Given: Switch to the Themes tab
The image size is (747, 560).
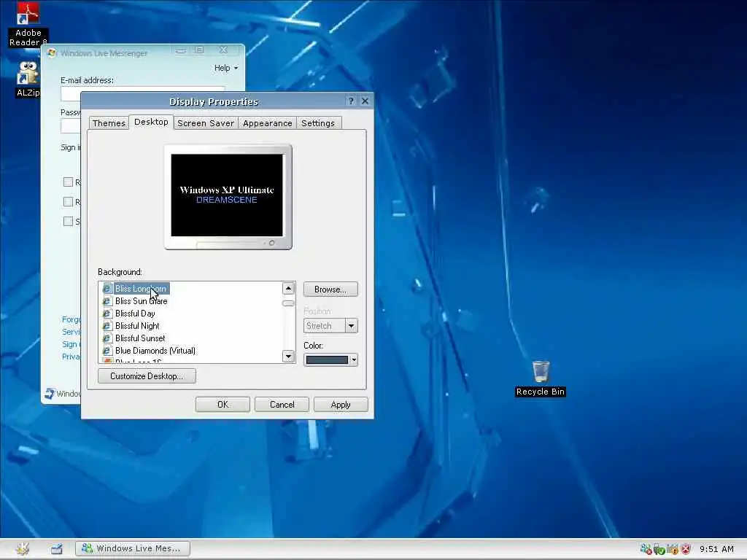Looking at the screenshot, I should (109, 122).
